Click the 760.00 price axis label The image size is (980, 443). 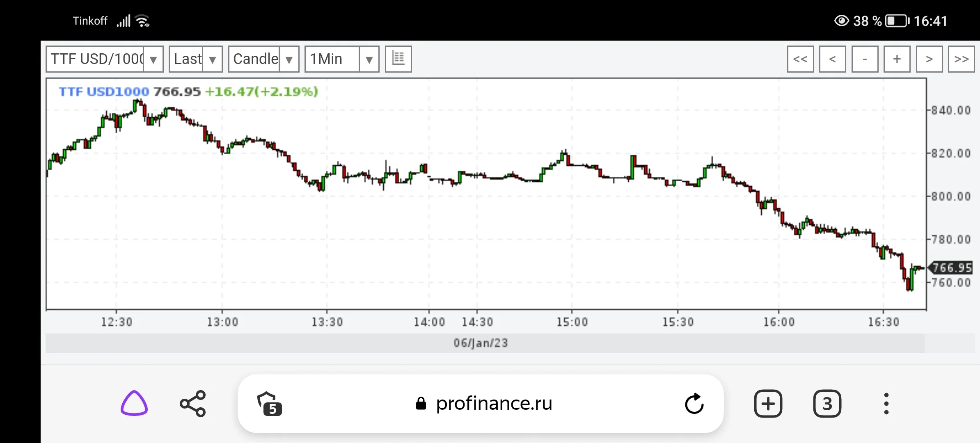(x=951, y=283)
